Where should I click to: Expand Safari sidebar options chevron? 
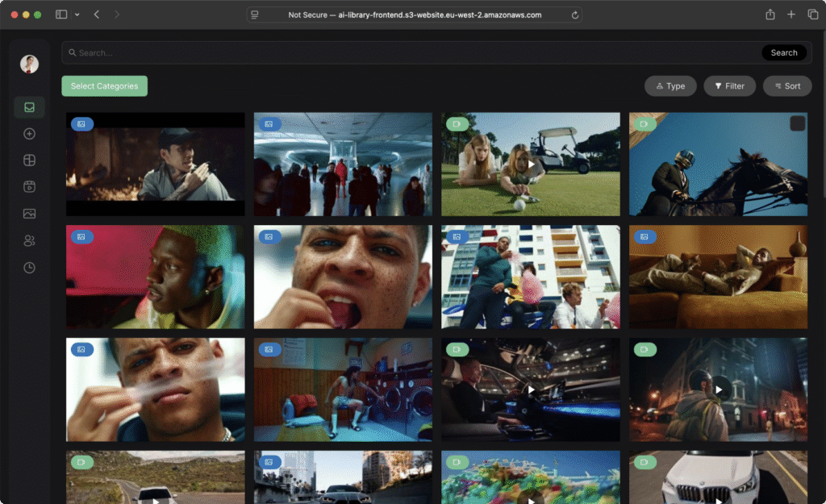click(x=77, y=15)
